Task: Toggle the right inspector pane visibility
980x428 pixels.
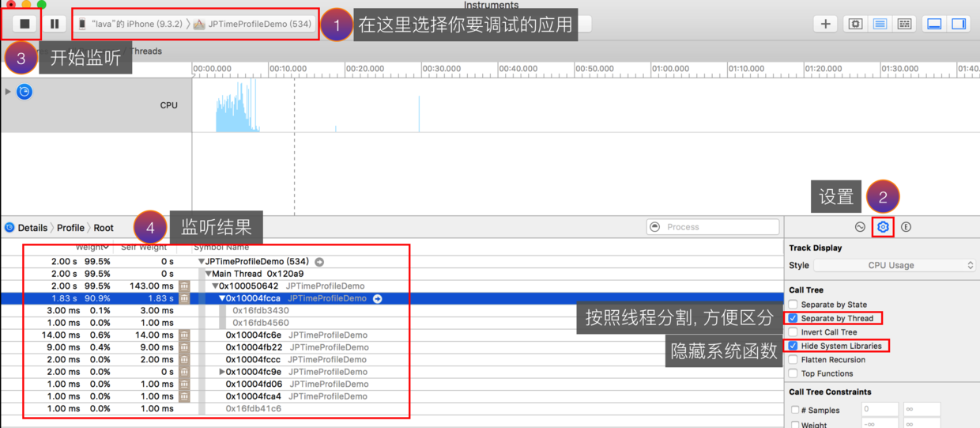Action: [x=959, y=24]
